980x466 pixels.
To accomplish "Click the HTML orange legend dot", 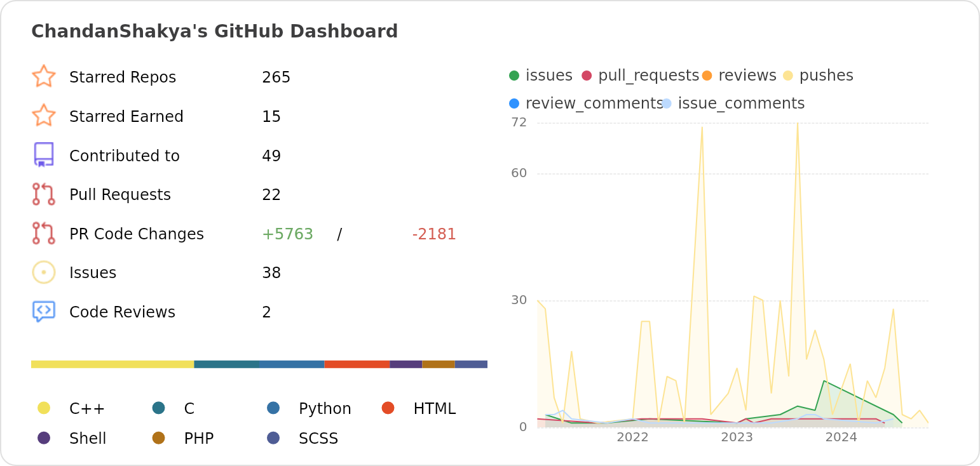I will (x=388, y=408).
